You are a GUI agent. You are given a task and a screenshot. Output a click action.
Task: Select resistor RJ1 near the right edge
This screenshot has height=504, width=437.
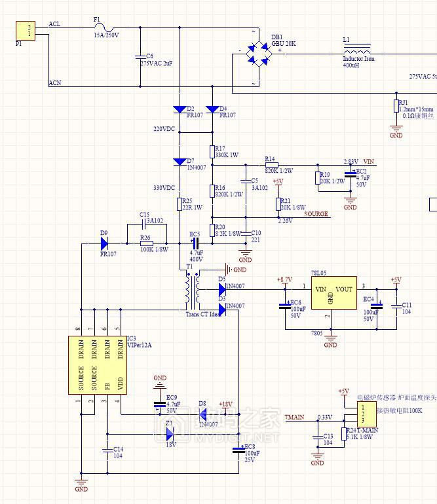tap(396, 106)
